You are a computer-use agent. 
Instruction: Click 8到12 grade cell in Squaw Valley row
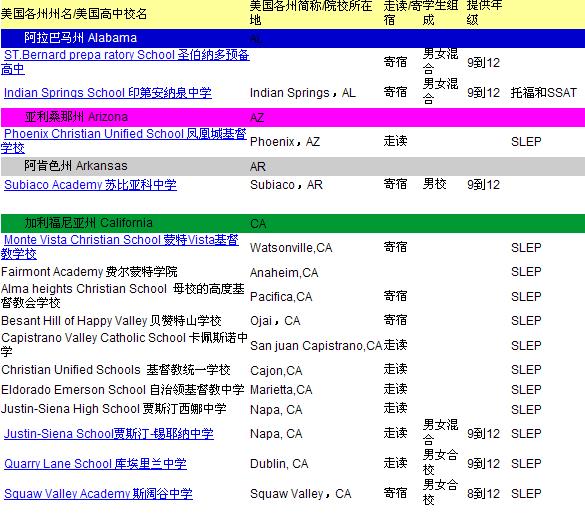point(484,494)
